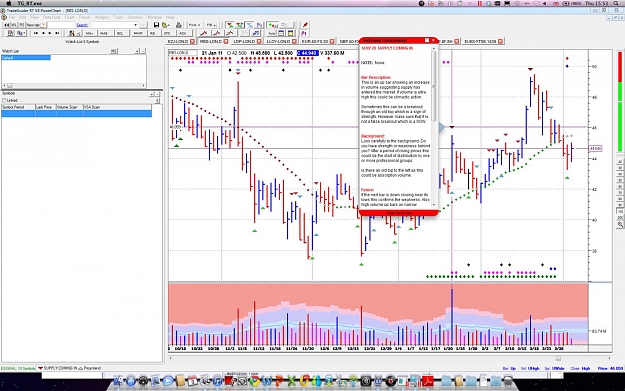Image resolution: width=625 pixels, height=391 pixels.
Task: Click the double left arrow toolbar icon
Action: [7, 25]
